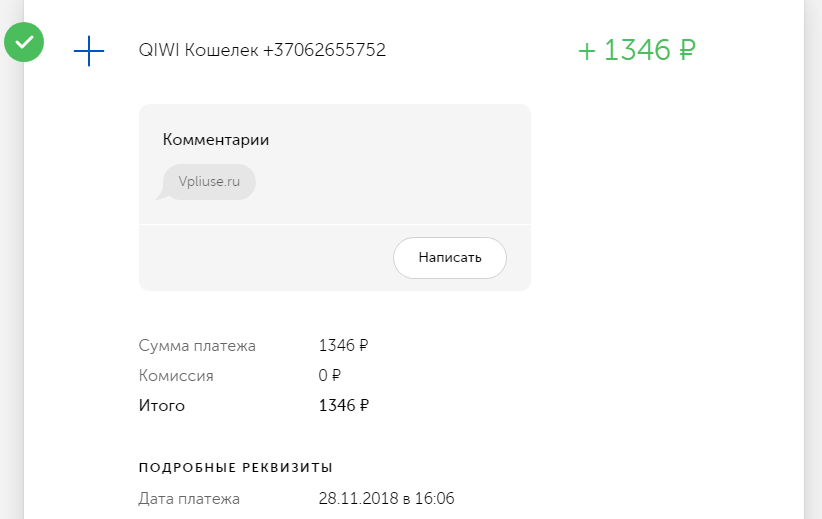Image resolution: width=822 pixels, height=519 pixels.
Task: Click the Написать button
Action: click(x=450, y=257)
